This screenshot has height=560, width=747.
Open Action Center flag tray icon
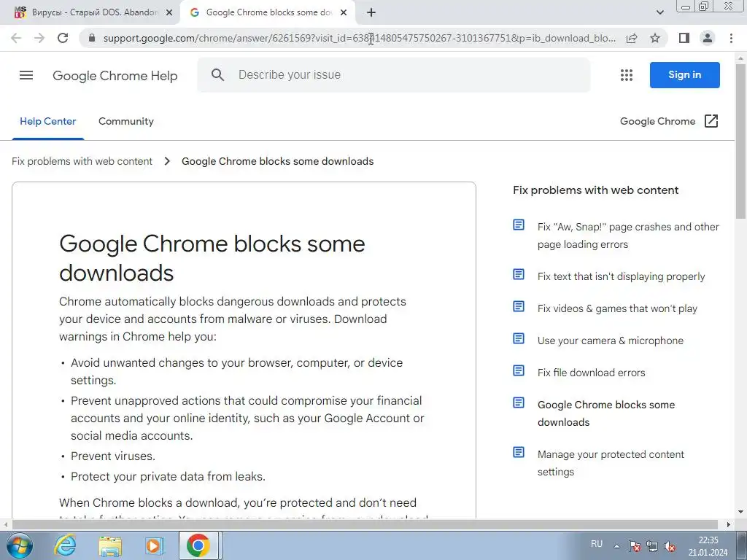click(x=634, y=546)
